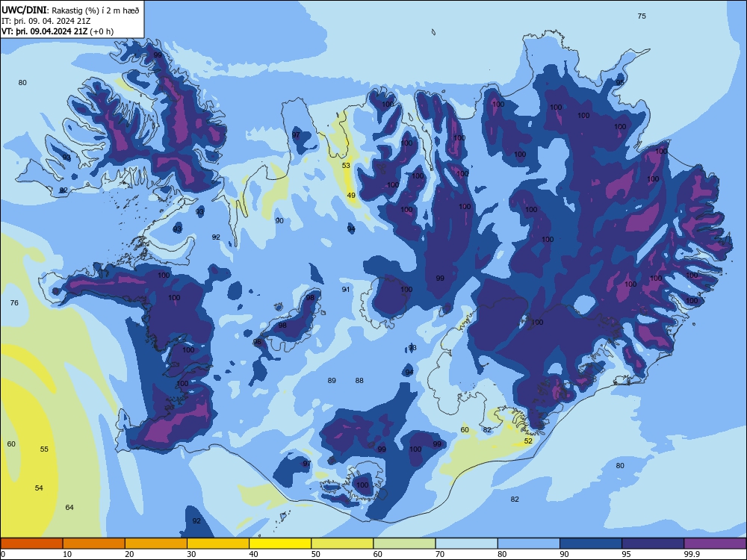Click the '95' label on the color scale
This screenshot has height=560, width=747.
coord(626,554)
